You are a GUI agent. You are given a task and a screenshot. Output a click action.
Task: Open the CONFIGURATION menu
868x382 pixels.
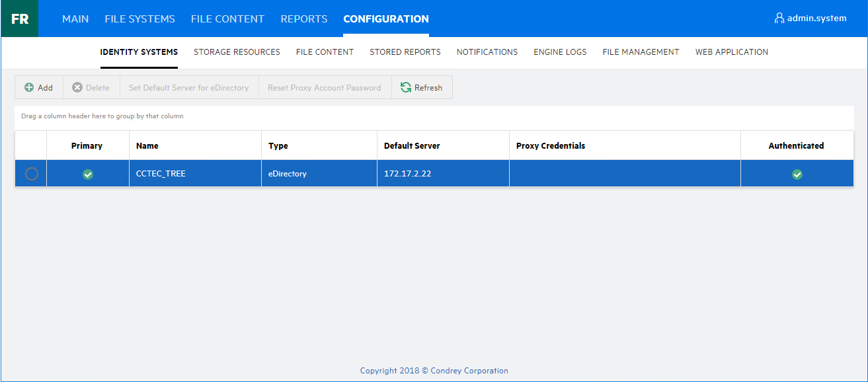386,19
